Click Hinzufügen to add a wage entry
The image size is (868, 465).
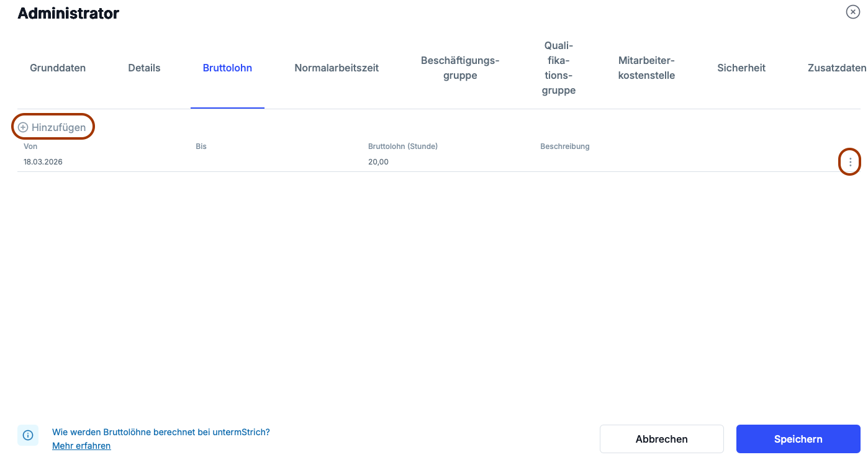(x=52, y=127)
